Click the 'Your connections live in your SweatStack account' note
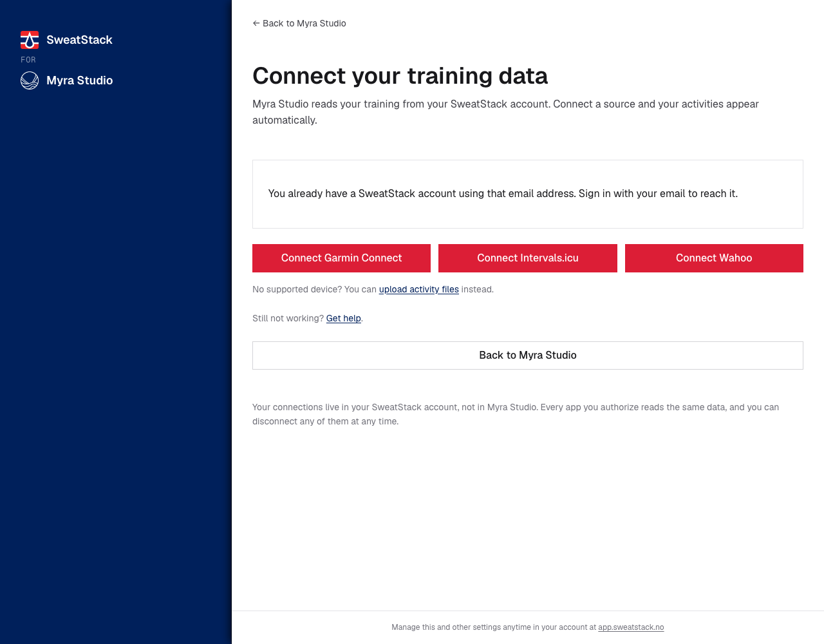This screenshot has height=644, width=824. [516, 414]
